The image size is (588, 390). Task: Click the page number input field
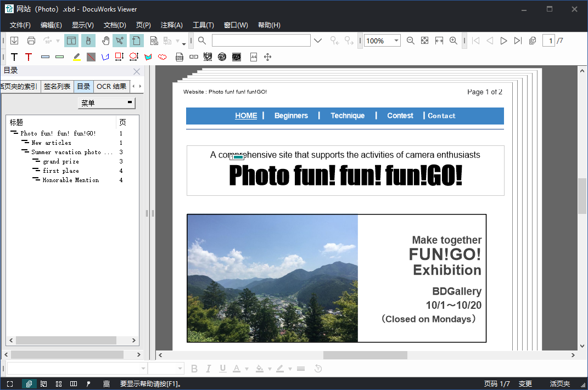(x=548, y=41)
